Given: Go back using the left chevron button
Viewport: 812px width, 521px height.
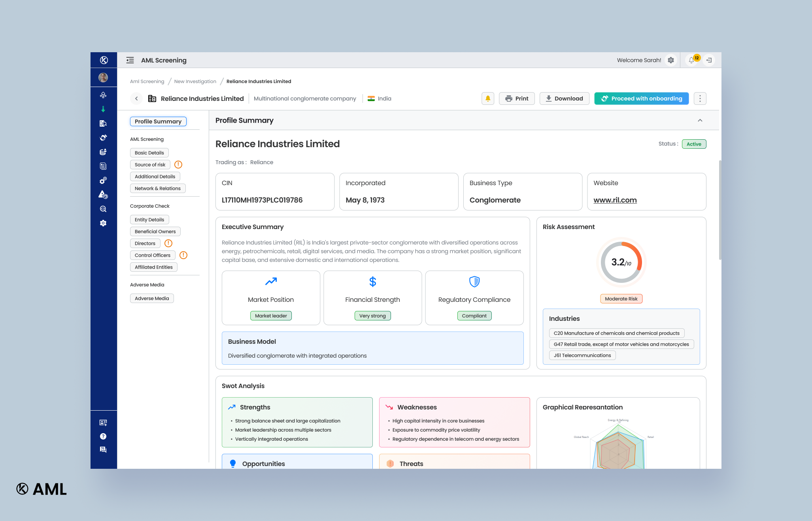Looking at the screenshot, I should pos(136,99).
